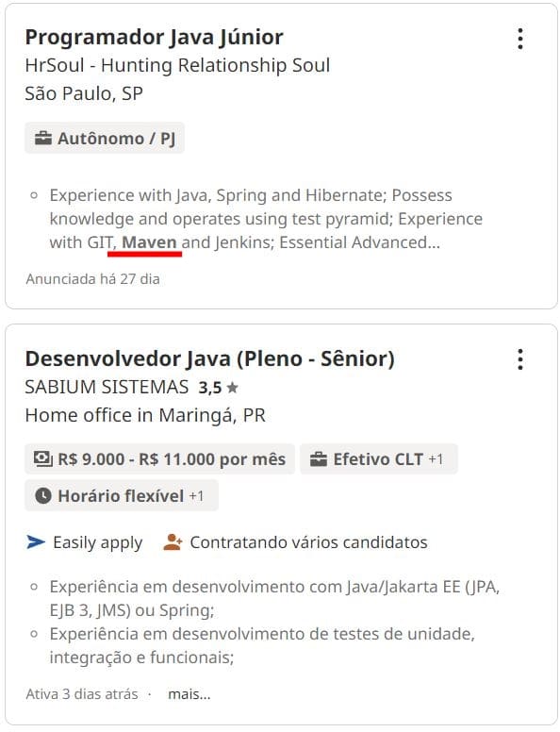Open the Programador Java Júnior job title
This screenshot has height=732, width=560.
[x=154, y=38]
